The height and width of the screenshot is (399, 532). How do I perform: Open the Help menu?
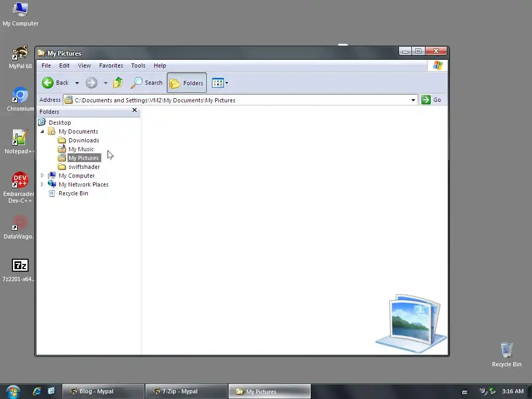[160, 65]
